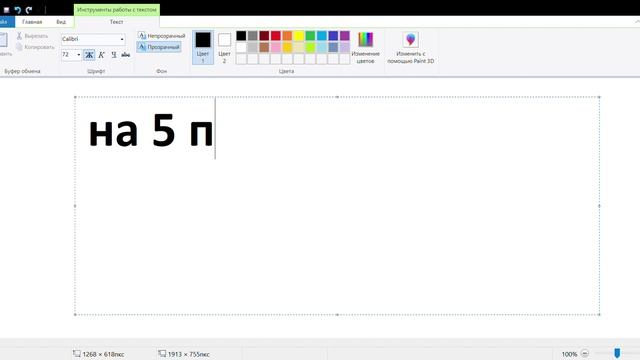640x360 pixels.
Task: Select Непрозрачный opaque background option
Action: click(162, 36)
